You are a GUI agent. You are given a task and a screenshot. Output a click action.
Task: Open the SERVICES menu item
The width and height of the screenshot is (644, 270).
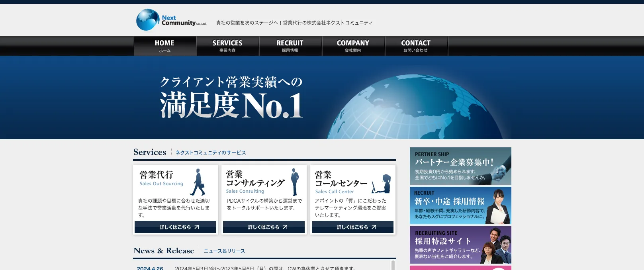(x=227, y=46)
